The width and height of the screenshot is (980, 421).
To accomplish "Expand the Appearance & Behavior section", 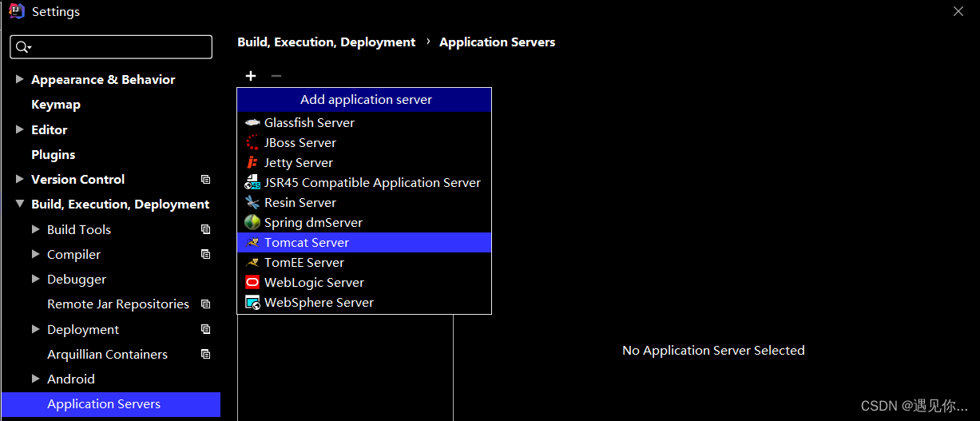I will pyautogui.click(x=20, y=80).
